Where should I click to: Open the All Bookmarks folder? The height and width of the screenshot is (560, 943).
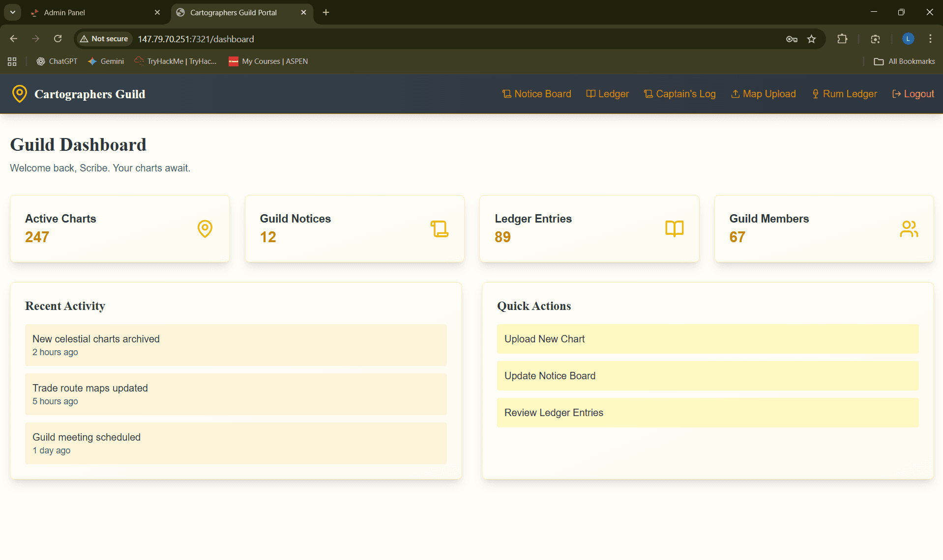pyautogui.click(x=904, y=61)
